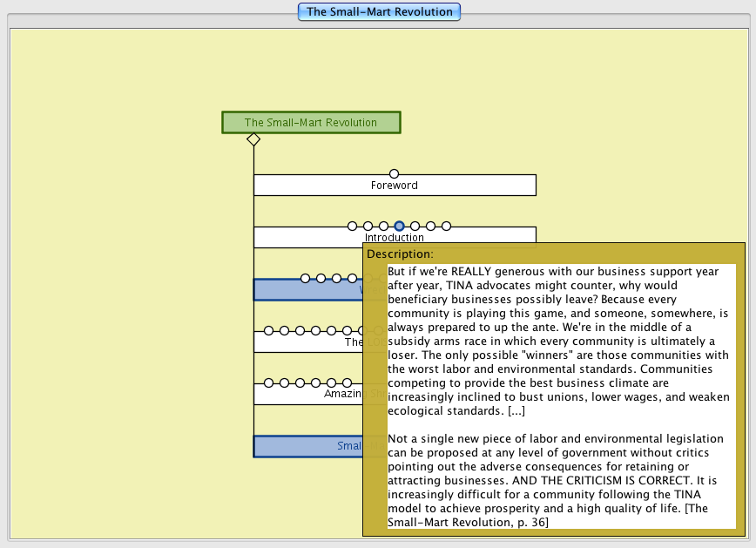The image size is (756, 548).
Task: Select the highlighted blue circle above Introduction
Action: click(x=399, y=226)
